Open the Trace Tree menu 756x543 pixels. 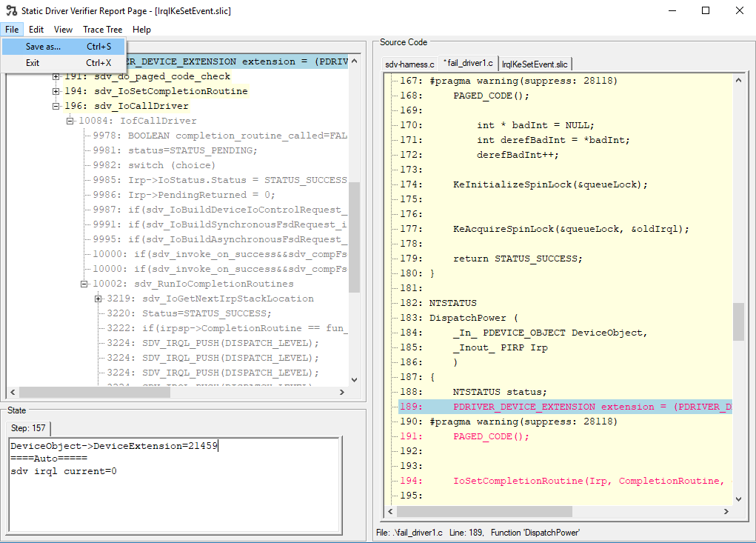click(x=102, y=29)
